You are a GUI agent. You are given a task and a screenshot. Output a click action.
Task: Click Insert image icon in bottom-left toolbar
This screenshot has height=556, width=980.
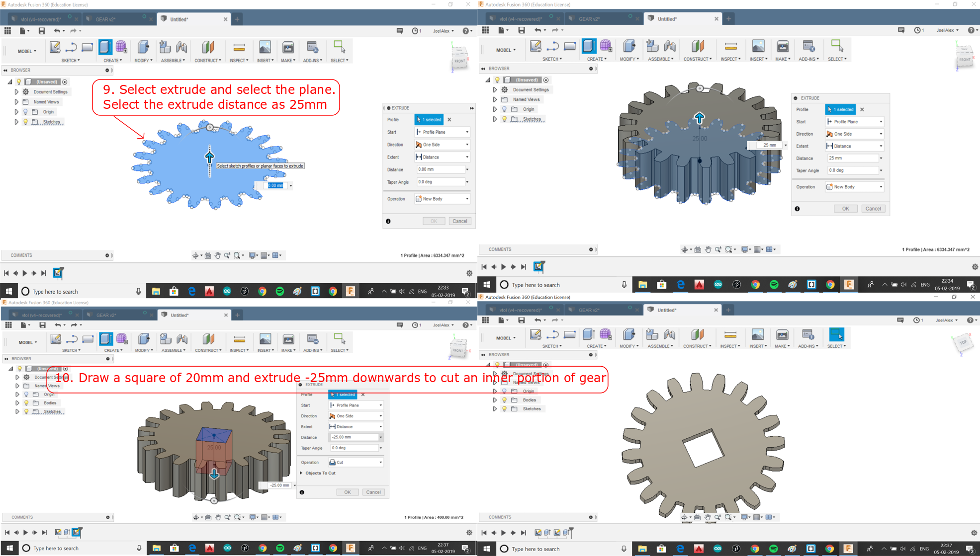point(265,339)
